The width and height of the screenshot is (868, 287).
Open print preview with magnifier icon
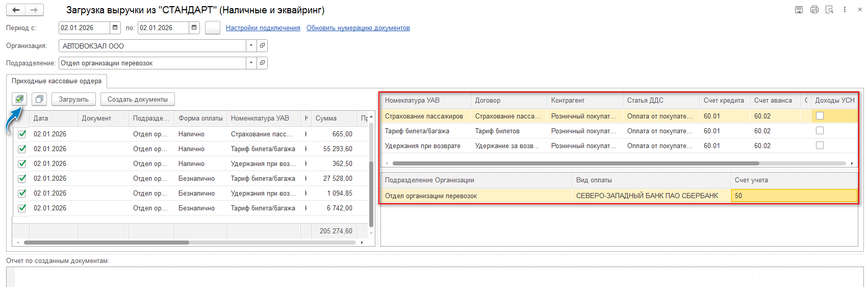point(829,10)
